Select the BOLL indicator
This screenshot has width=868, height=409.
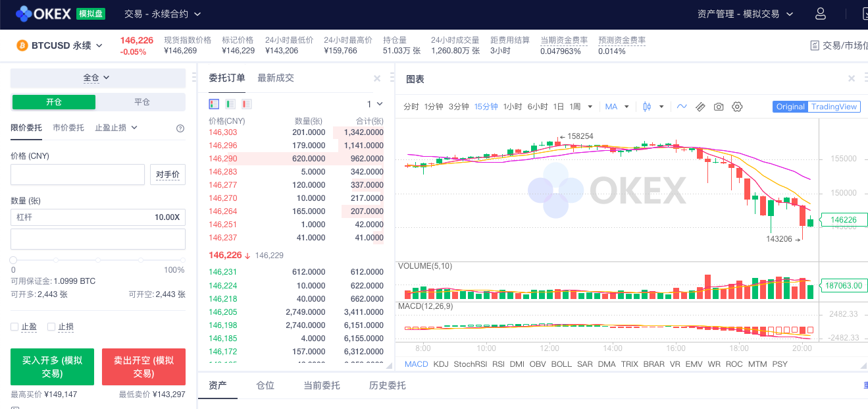tap(561, 364)
